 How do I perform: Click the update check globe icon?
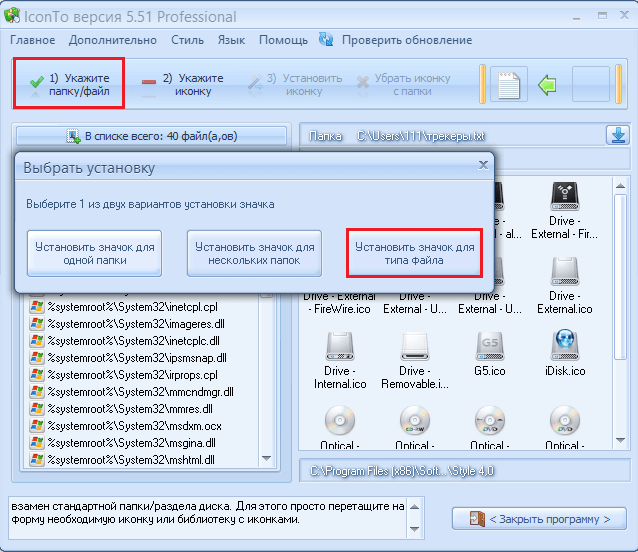(326, 39)
